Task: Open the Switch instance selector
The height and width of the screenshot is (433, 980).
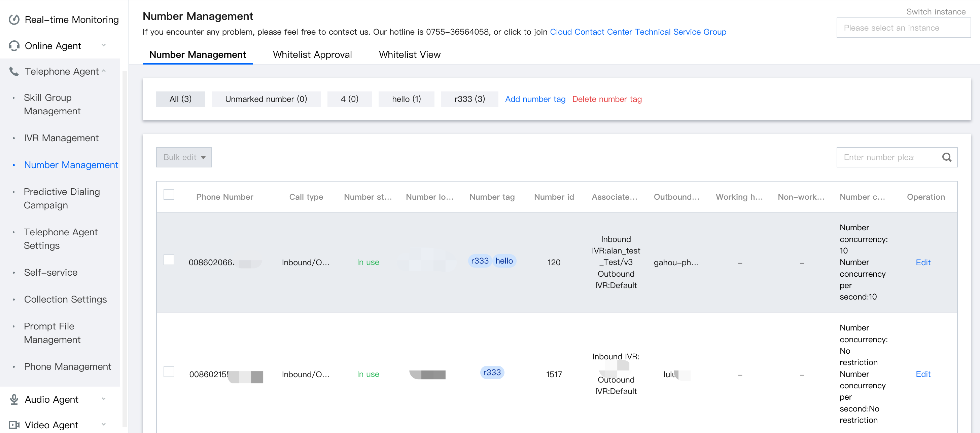Action: [903, 28]
